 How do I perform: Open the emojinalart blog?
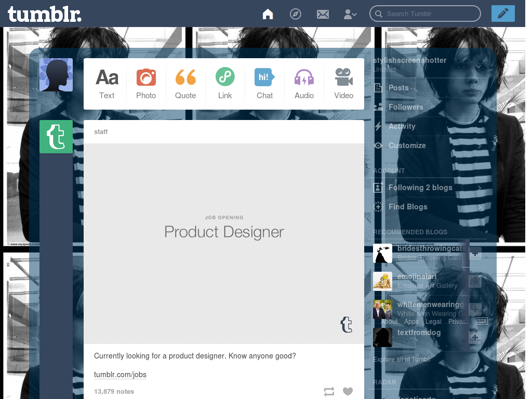[417, 276]
